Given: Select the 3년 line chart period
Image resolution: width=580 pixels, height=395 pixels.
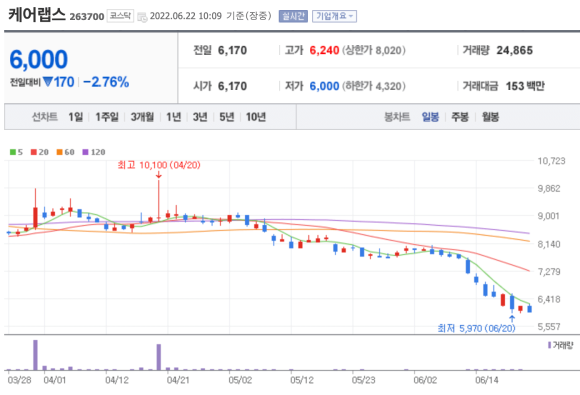Looking at the screenshot, I should tap(200, 117).
